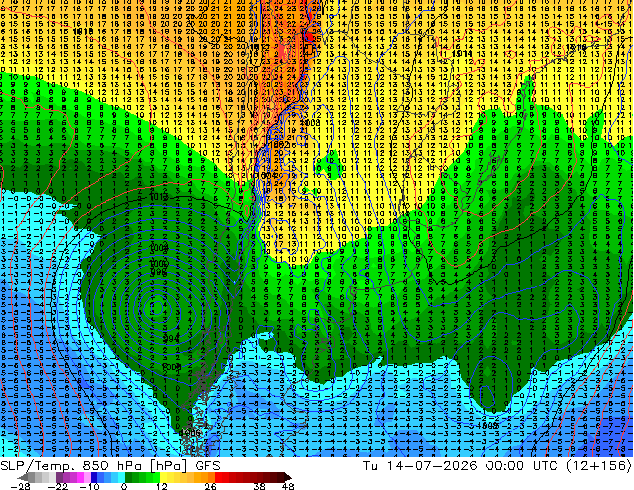Screen dimensions: 634x490
Task: Select the magenta swatch in the temperature legend
Action: click(x=80, y=477)
